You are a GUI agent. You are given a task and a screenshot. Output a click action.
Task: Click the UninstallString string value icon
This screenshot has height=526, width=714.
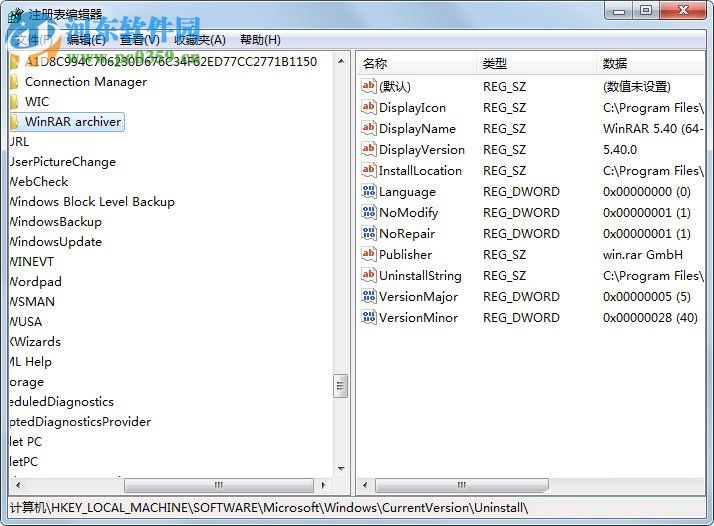click(x=368, y=276)
